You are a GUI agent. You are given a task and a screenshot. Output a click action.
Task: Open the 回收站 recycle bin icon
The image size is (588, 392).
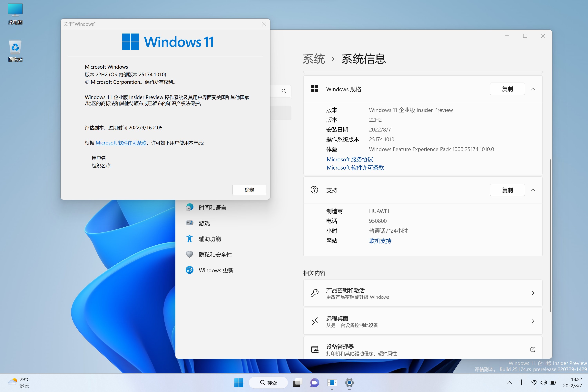coord(15,51)
